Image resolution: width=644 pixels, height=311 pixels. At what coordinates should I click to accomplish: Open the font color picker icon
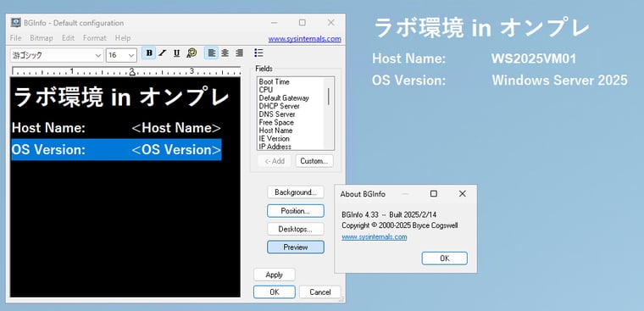(x=192, y=53)
